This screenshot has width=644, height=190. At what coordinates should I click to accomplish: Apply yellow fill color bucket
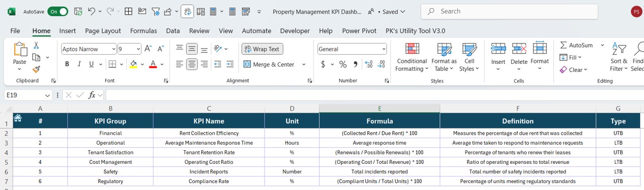[x=133, y=64]
